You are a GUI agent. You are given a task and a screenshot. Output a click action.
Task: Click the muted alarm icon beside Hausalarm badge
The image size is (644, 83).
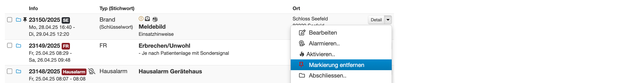click(x=92, y=72)
